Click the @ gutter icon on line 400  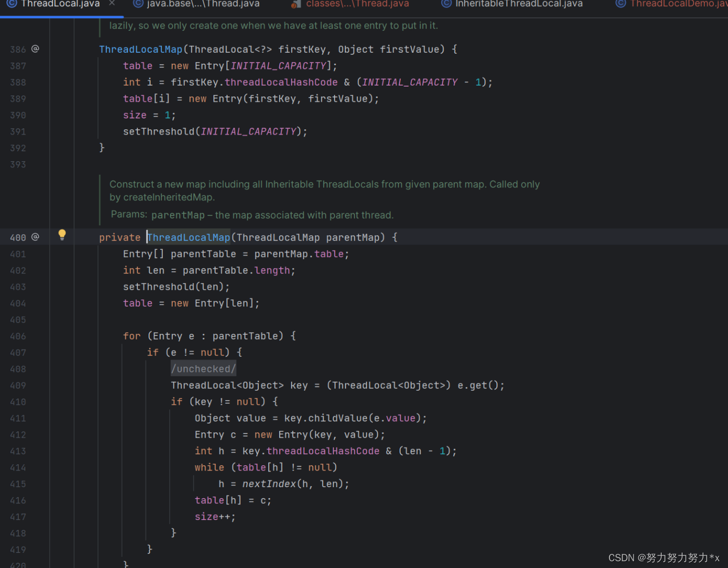pos(35,237)
